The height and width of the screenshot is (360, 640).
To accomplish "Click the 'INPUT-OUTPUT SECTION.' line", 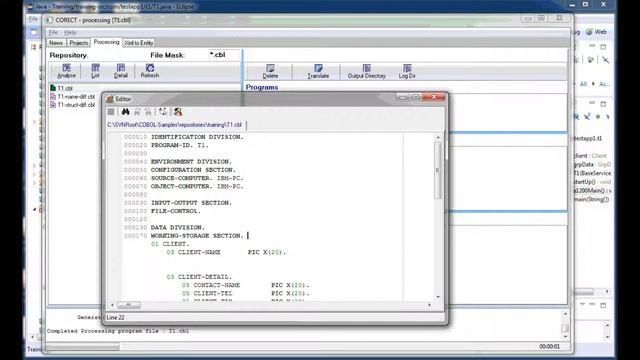I will 191,203.
